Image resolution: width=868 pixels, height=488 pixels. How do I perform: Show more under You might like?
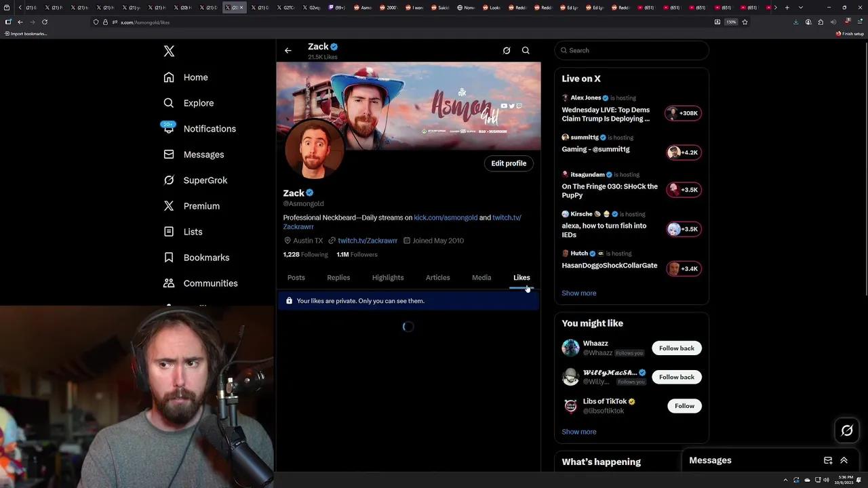[578, 432]
